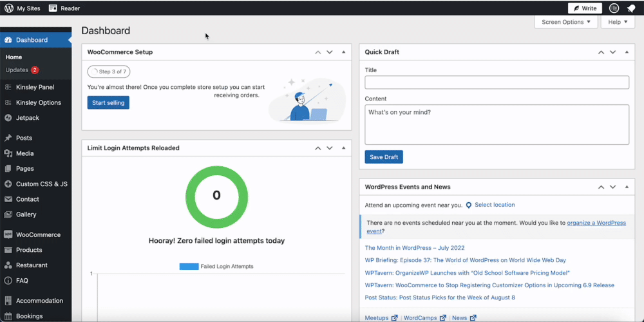Click the location pin icon in Events widget
This screenshot has width=644, height=322.
click(x=469, y=205)
